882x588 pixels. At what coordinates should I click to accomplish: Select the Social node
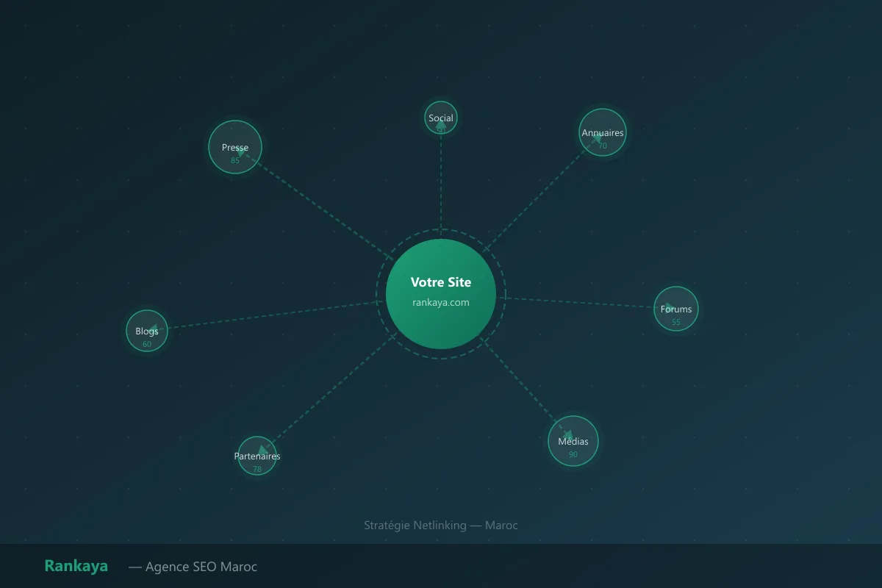[441, 118]
